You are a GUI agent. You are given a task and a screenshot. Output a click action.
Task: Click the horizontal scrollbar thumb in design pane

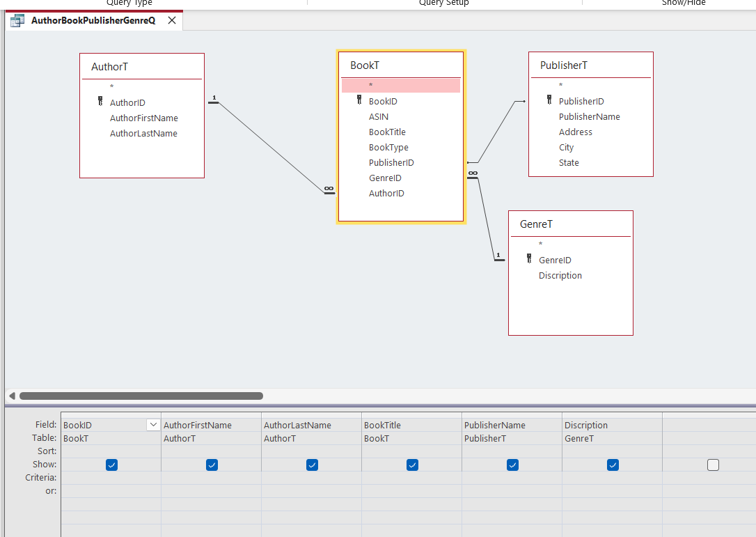[x=141, y=396]
